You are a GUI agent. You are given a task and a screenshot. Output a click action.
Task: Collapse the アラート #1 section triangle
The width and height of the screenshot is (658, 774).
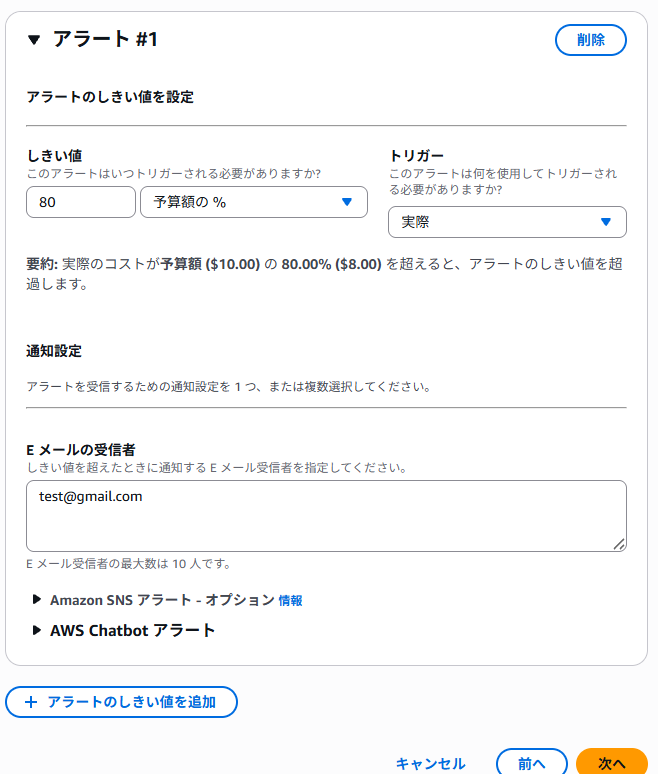(x=34, y=39)
